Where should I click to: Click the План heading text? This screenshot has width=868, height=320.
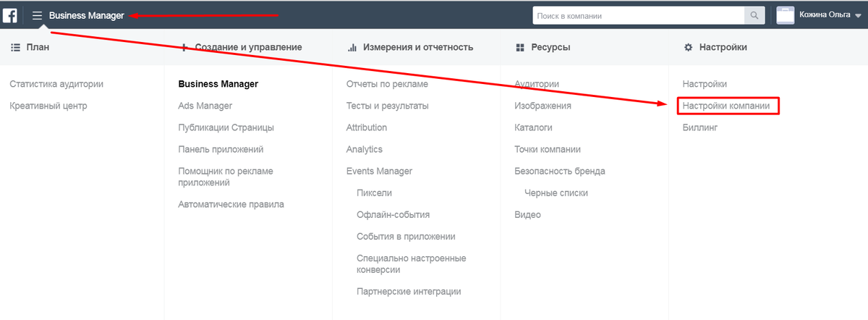37,47
